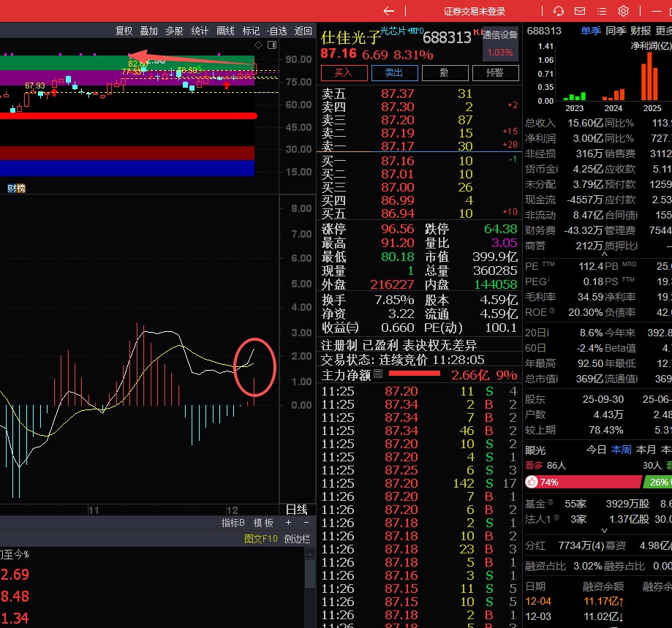Click the 预警 alert button
The width and height of the screenshot is (672, 628).
click(x=496, y=73)
